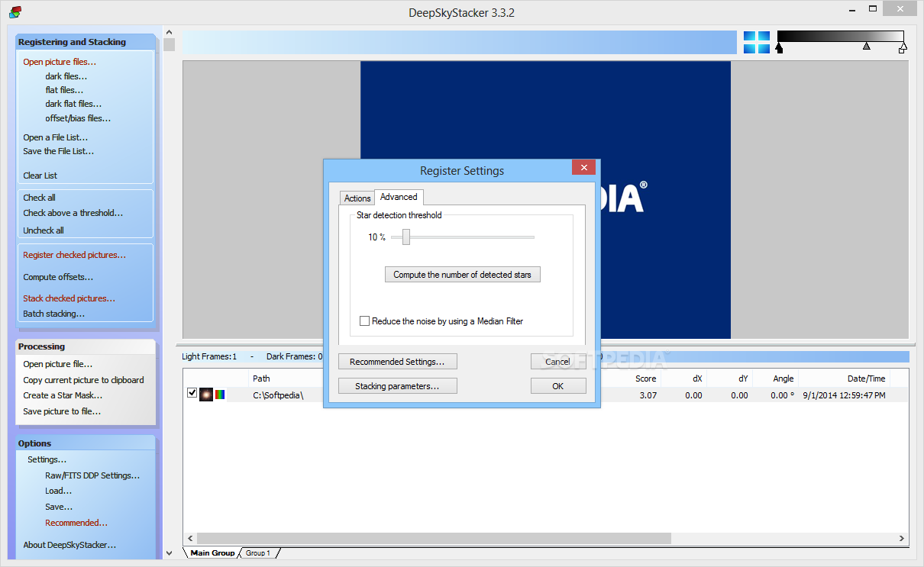
Task: Click the 3.07 score value
Action: pos(648,395)
